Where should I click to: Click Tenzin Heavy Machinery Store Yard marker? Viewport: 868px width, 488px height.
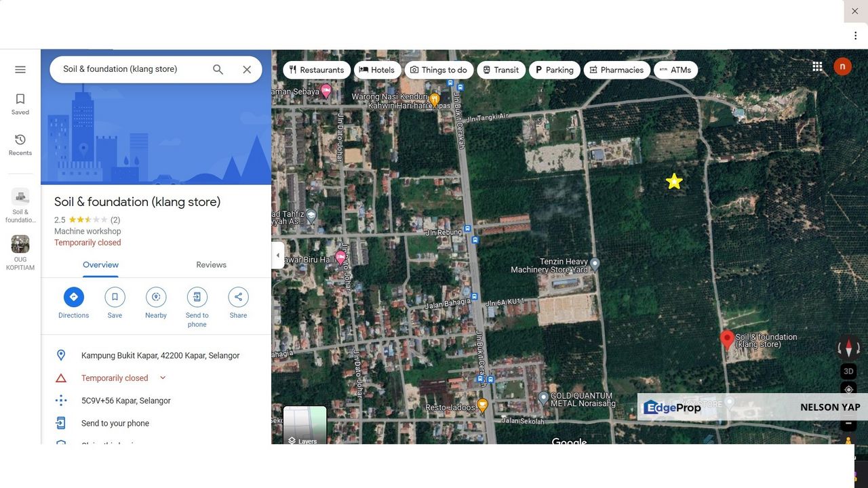click(x=595, y=264)
